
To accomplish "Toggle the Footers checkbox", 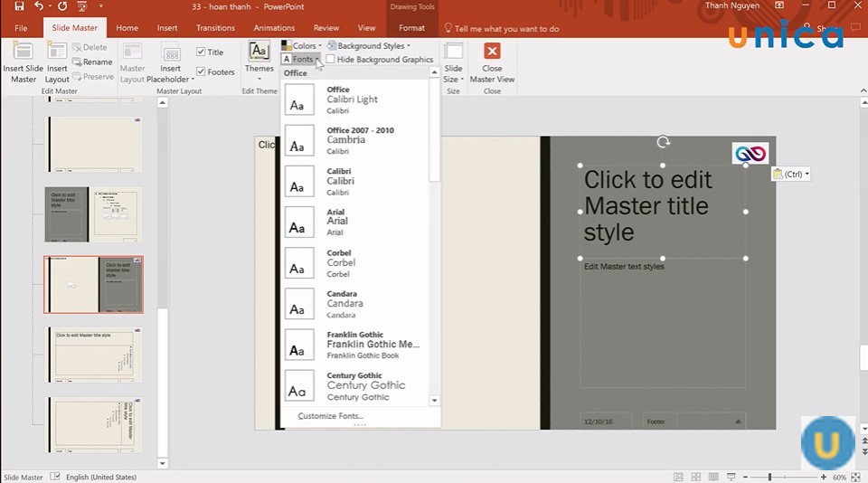I will [x=202, y=71].
